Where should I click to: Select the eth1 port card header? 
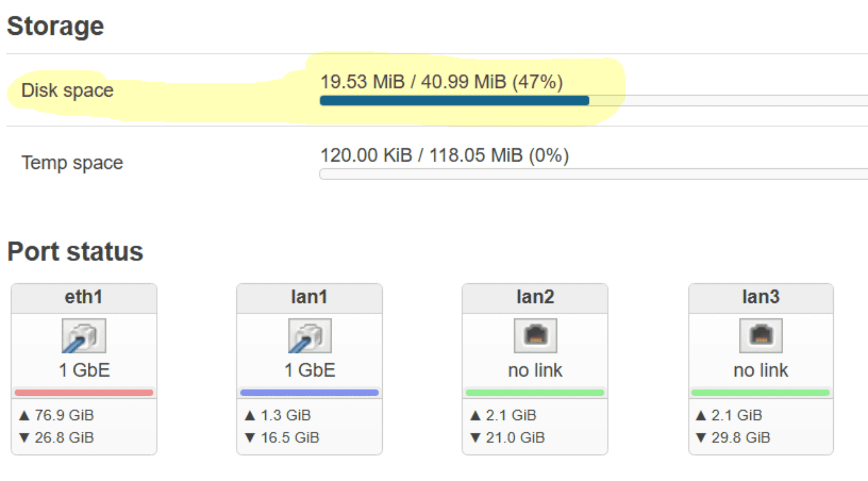click(x=84, y=297)
